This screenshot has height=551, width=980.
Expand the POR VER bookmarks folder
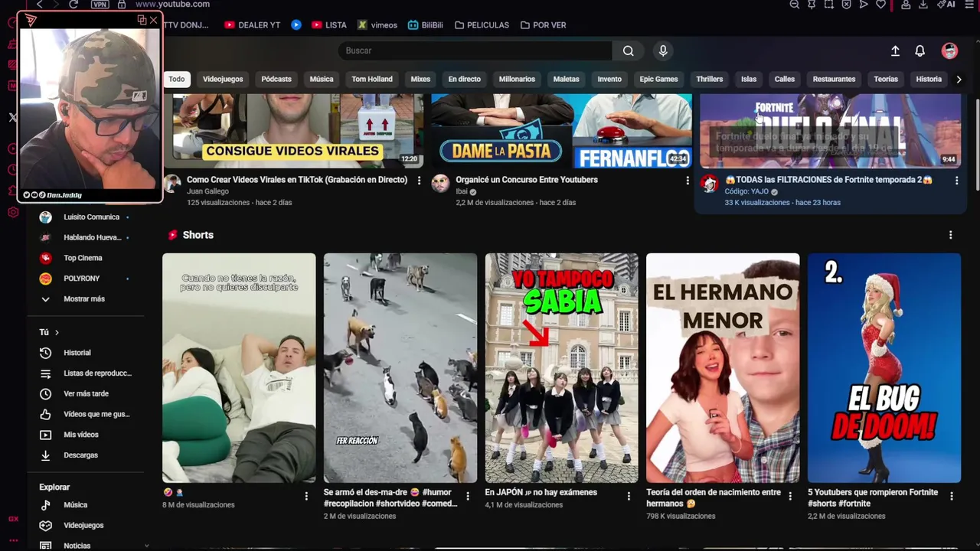tap(543, 24)
